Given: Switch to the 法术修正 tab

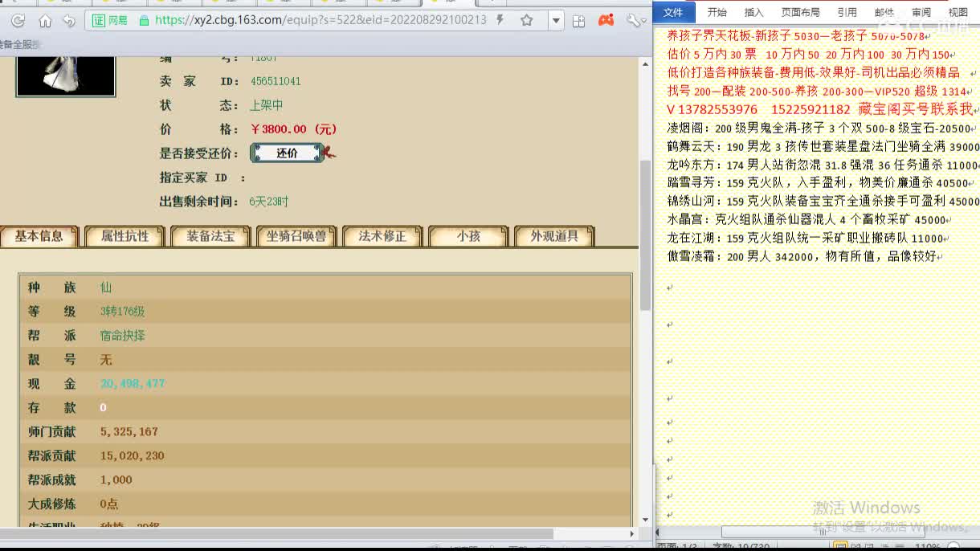Looking at the screenshot, I should [x=382, y=236].
